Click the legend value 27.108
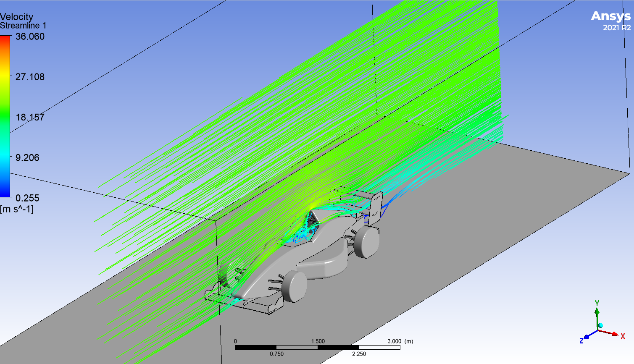This screenshot has height=364, width=634. [x=30, y=77]
